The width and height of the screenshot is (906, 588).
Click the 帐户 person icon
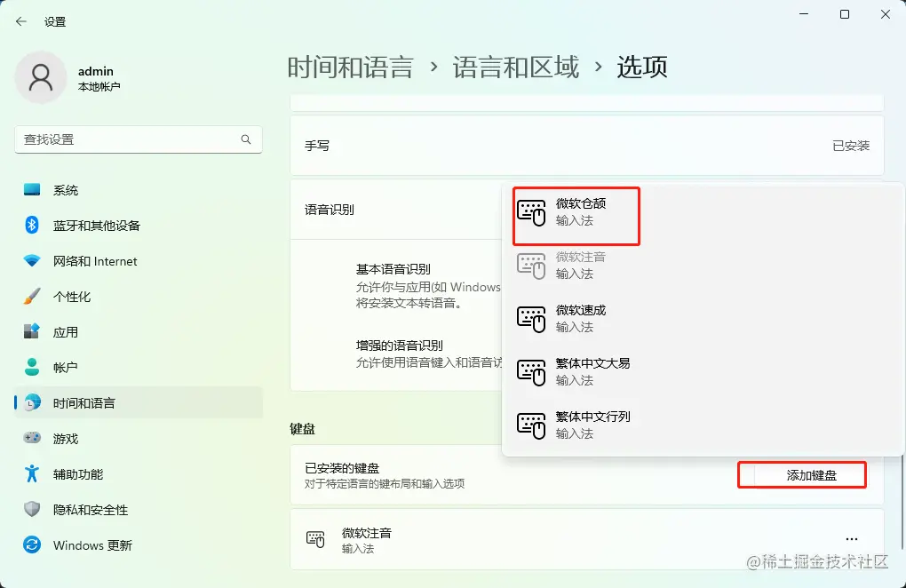point(32,367)
